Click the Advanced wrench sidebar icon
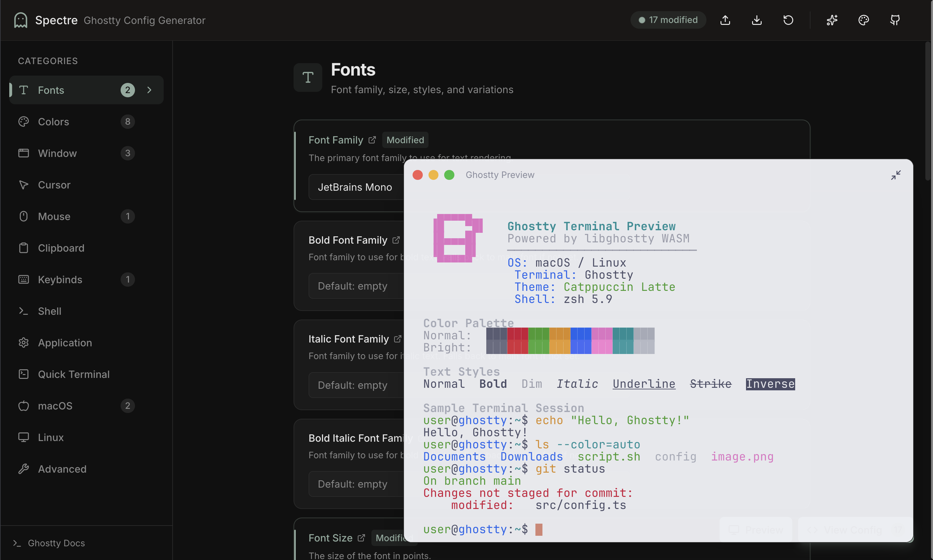The image size is (933, 560). tap(23, 469)
